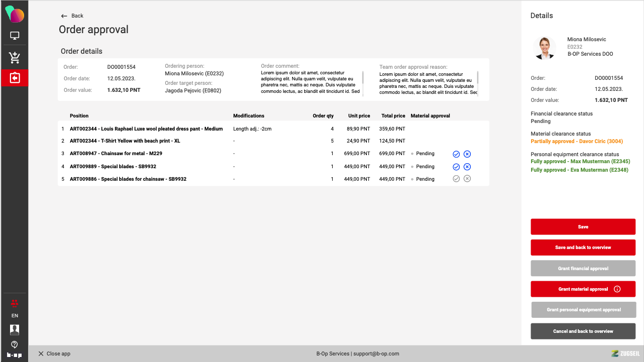
Task: Click the colorful app logo at top left
Action: [15, 15]
